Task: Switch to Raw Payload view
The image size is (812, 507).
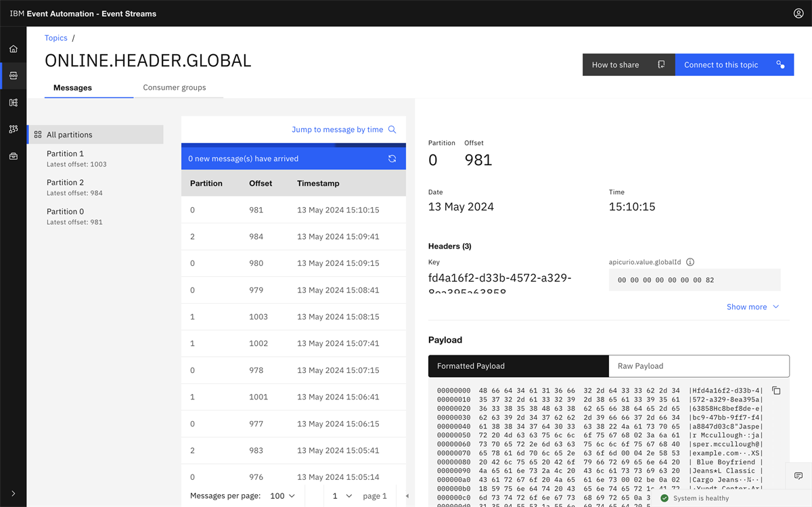Action: pyautogui.click(x=699, y=366)
